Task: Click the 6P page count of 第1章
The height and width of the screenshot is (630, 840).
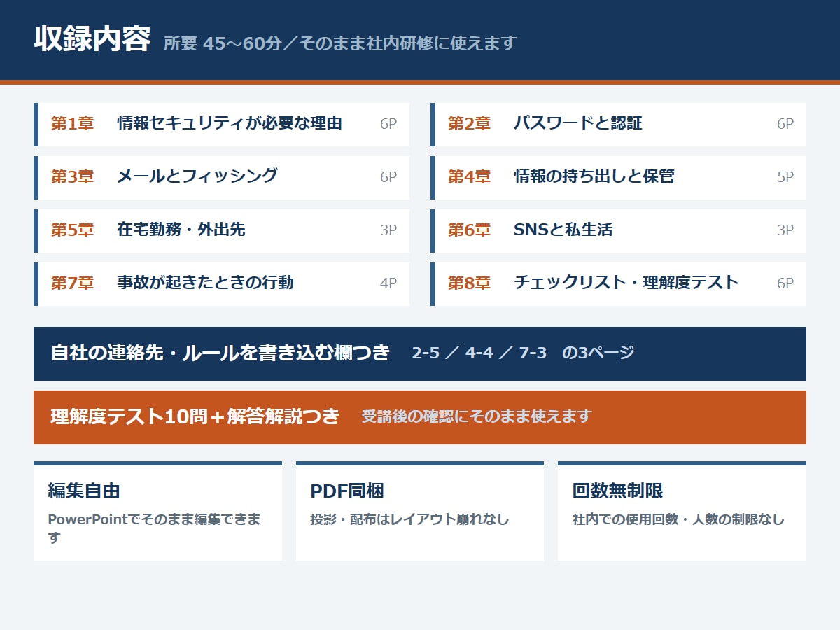Action: 388,124
